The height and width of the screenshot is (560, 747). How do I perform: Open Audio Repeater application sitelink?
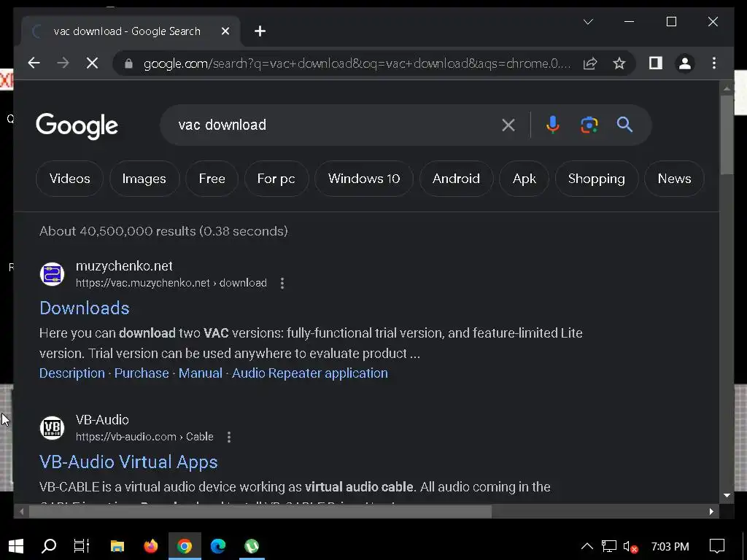point(309,373)
